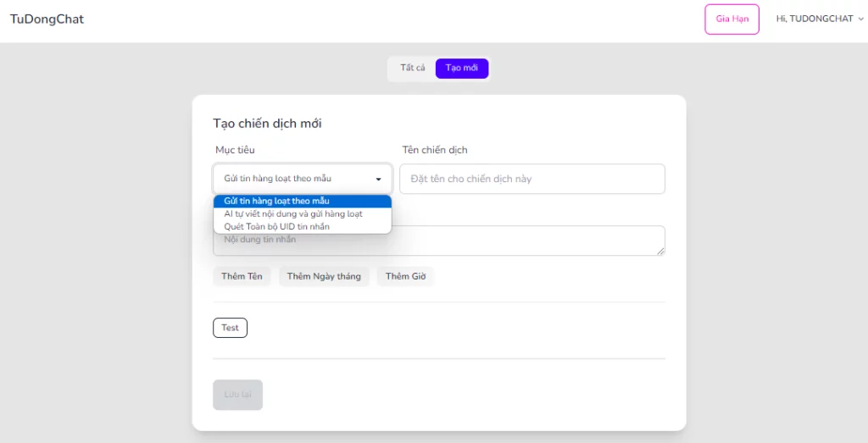Click the Thêm Tên button
868x443 pixels.
pyautogui.click(x=242, y=276)
